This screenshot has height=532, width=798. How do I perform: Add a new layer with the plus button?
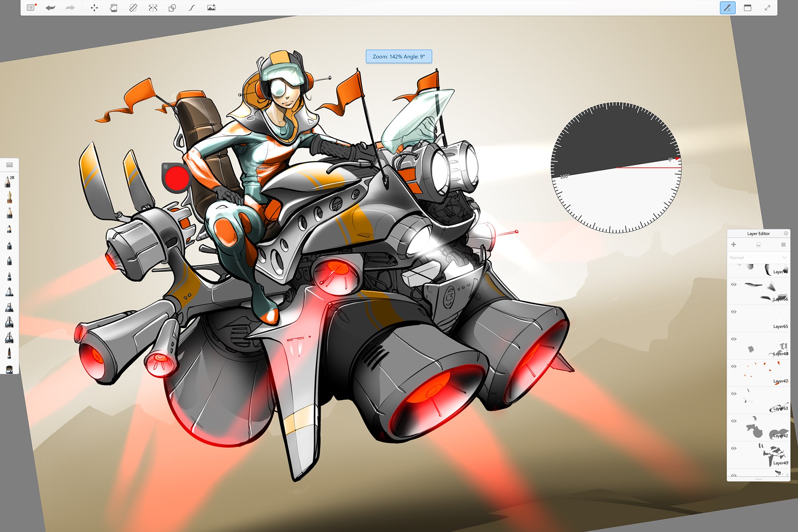(x=735, y=244)
